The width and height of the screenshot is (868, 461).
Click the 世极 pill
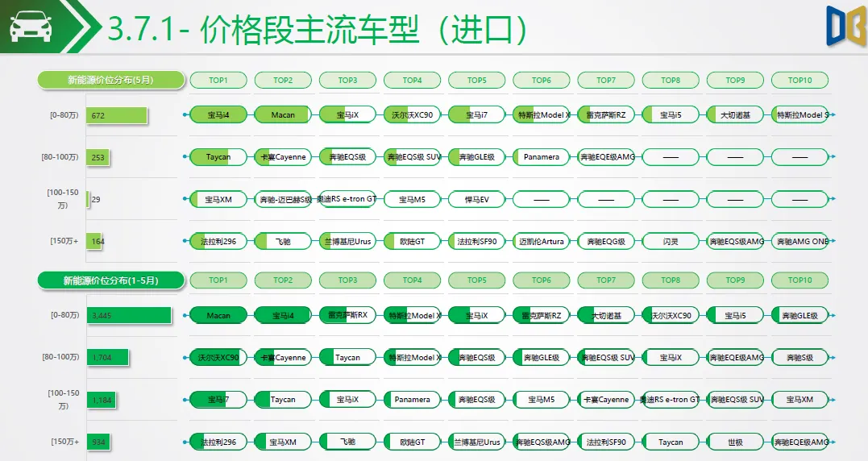click(735, 442)
